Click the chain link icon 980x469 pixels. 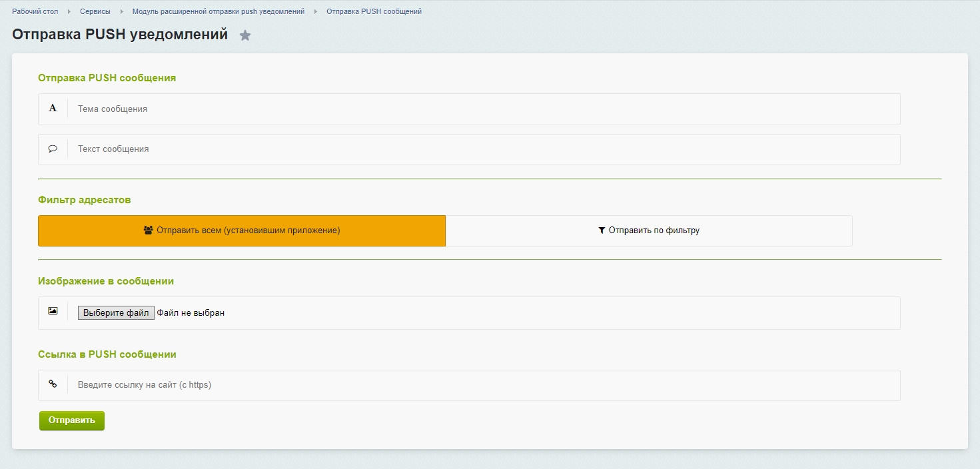click(x=53, y=384)
